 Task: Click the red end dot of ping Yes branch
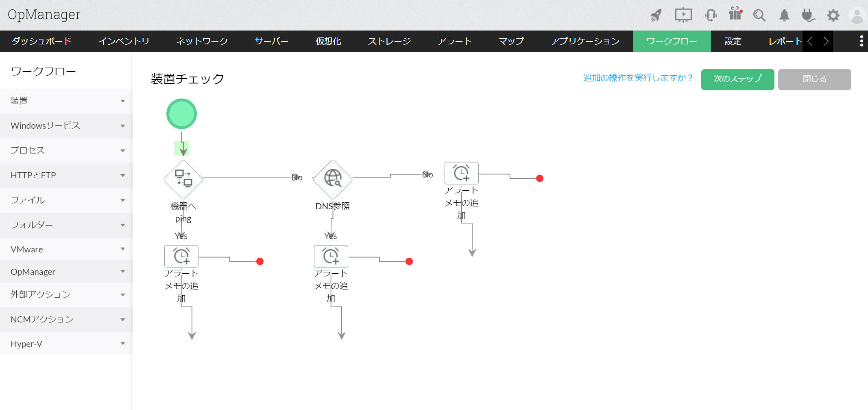click(260, 261)
